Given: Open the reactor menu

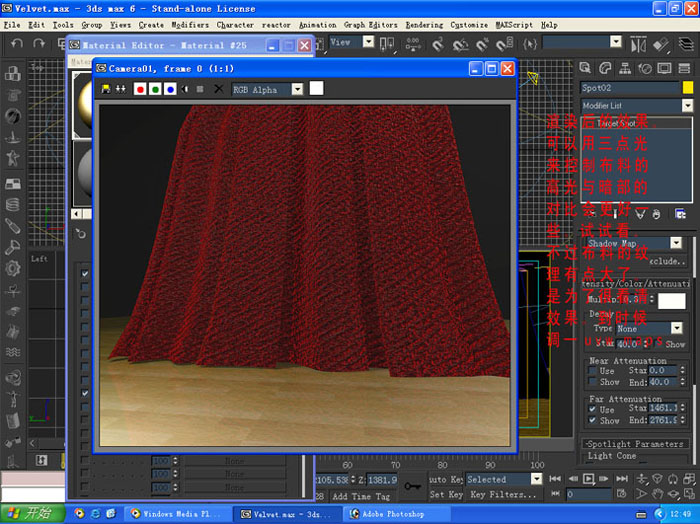Looking at the screenshot, I should (276, 25).
